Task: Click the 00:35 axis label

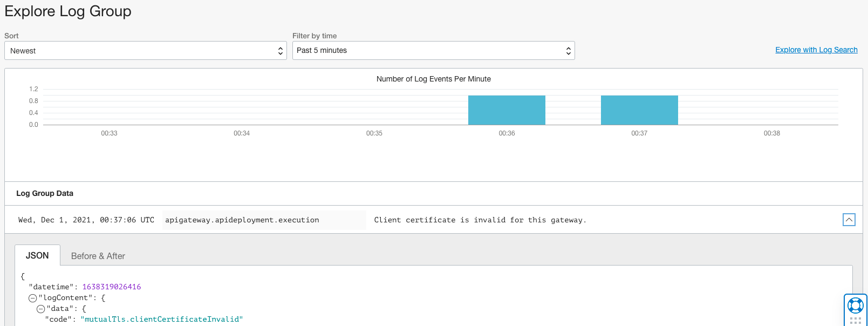Action: tap(374, 133)
